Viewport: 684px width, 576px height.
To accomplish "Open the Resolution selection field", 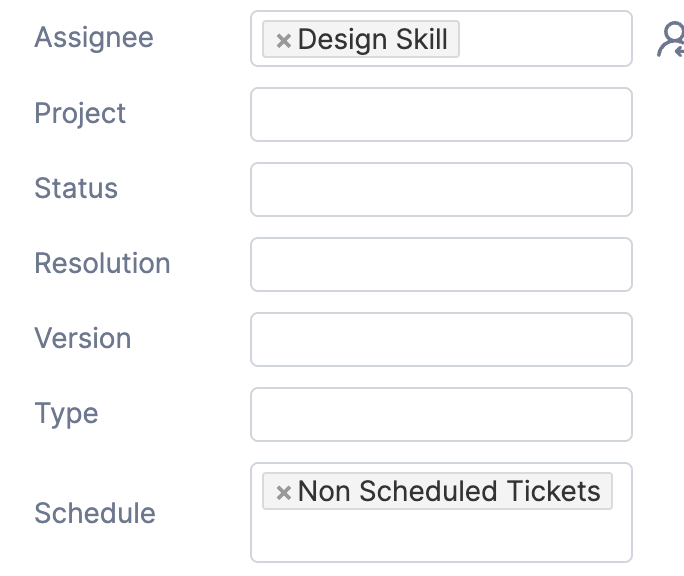I will point(441,264).
